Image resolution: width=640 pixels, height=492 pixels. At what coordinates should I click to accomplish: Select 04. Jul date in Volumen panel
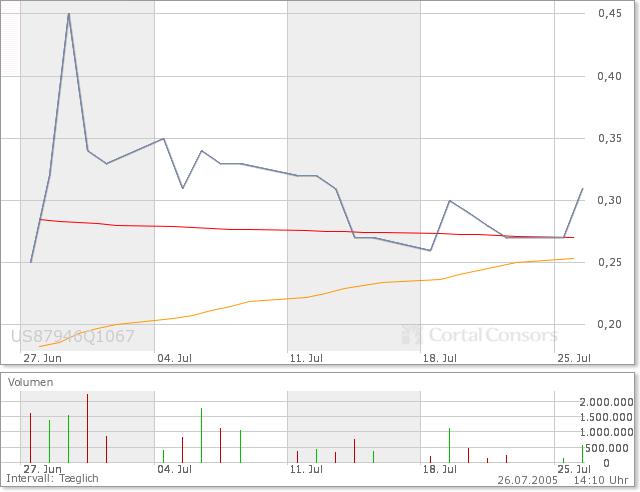coord(175,469)
